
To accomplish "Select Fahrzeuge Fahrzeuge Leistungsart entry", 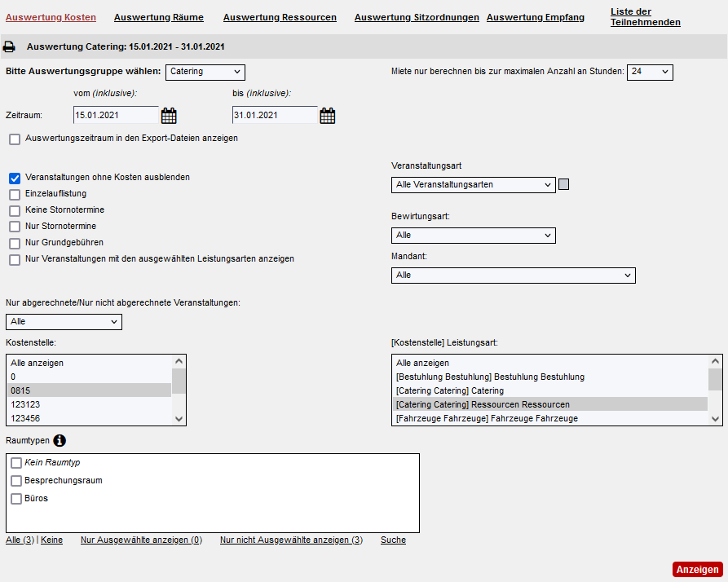I will 550,419.
